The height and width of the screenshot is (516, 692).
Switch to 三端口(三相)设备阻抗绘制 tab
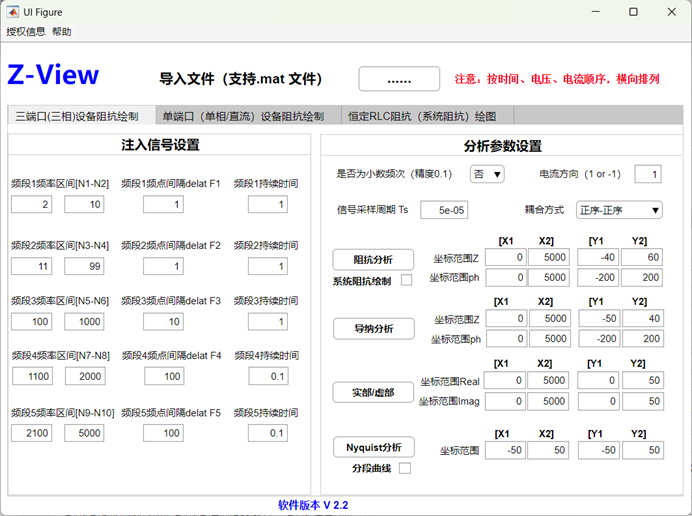pyautogui.click(x=81, y=116)
